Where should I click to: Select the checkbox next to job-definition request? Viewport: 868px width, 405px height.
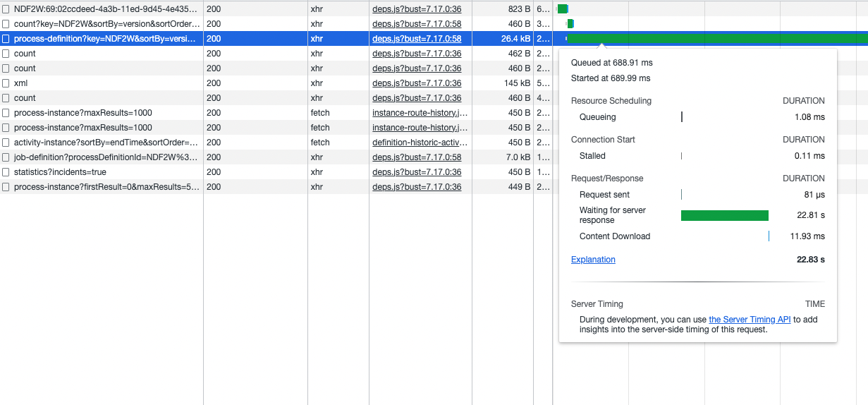pos(6,157)
